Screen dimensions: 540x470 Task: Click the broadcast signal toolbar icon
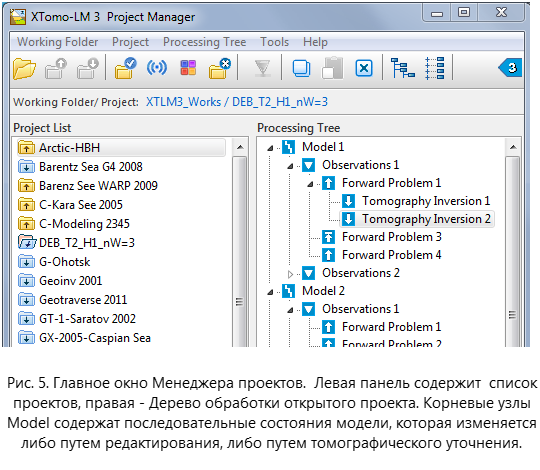[x=157, y=67]
